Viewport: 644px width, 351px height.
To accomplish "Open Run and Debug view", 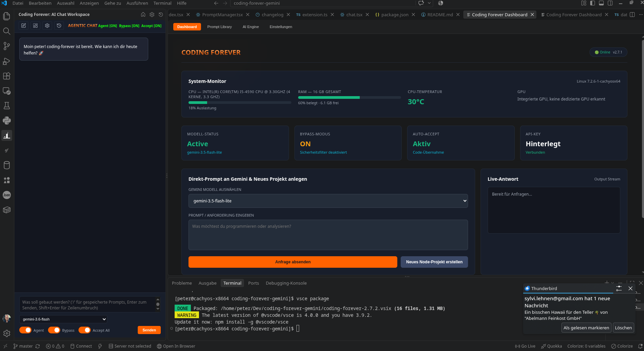I will 6,61.
